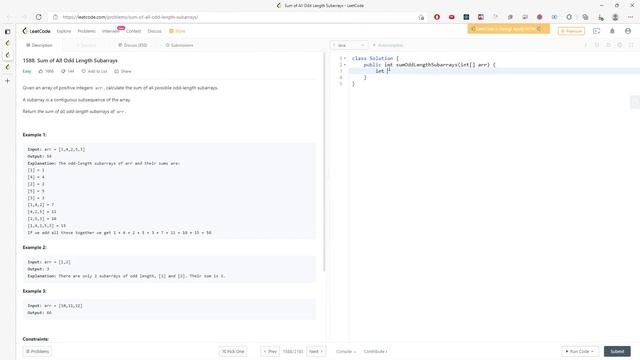The image size is (640, 360).
Task: Click the editor info icon
Action: tap(586, 45)
